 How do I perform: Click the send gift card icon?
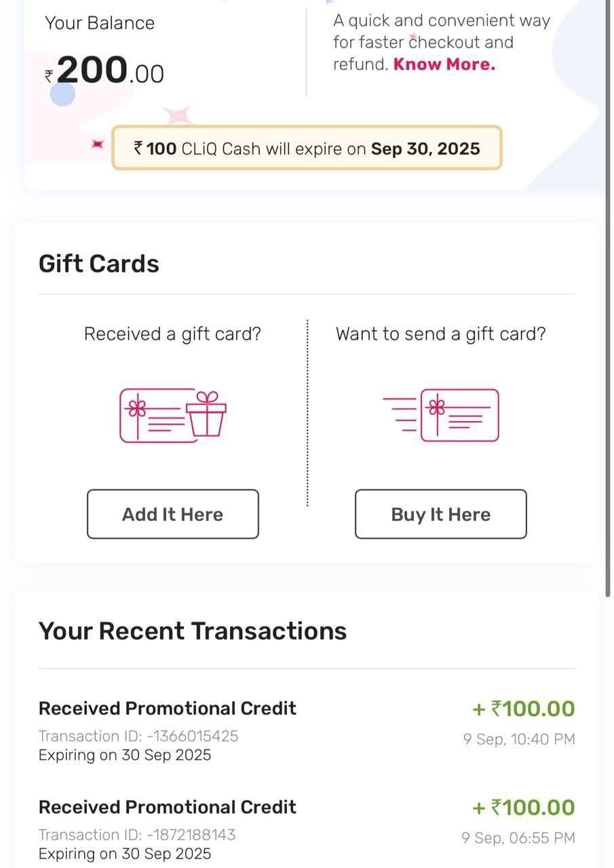441,415
